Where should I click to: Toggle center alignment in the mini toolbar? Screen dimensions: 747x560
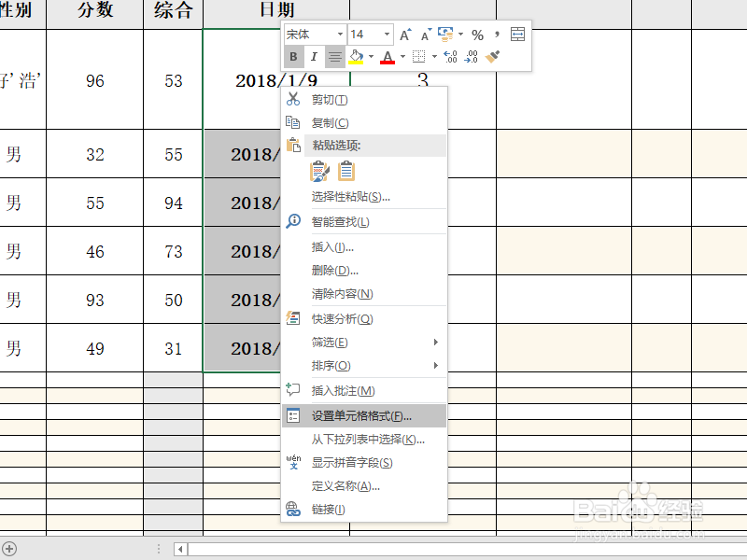click(x=334, y=56)
